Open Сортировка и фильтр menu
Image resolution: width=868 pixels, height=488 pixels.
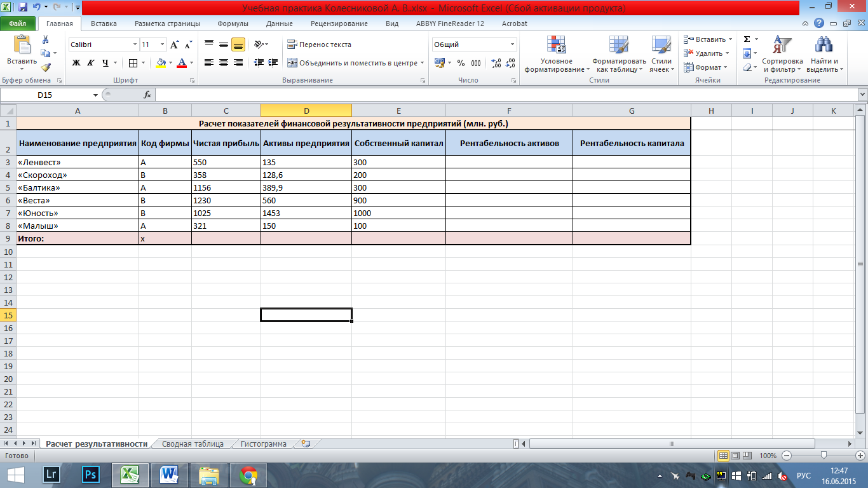click(x=782, y=55)
